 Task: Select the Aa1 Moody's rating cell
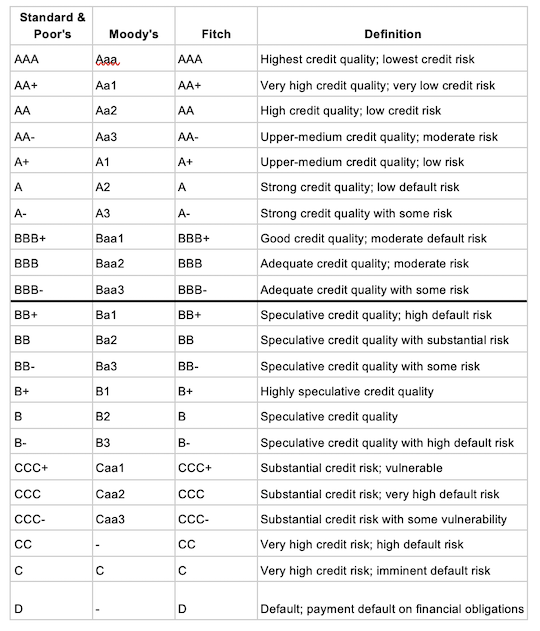pyautogui.click(x=134, y=85)
